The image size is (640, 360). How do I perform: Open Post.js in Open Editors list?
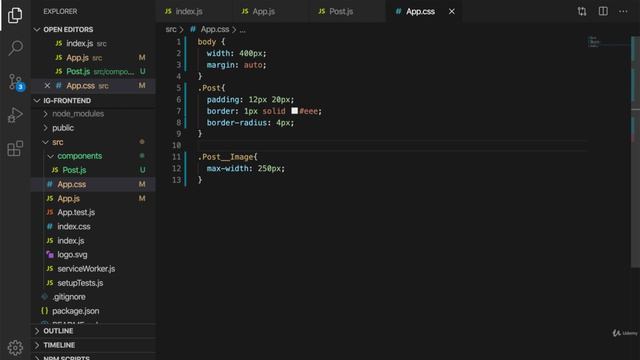[x=93, y=71]
